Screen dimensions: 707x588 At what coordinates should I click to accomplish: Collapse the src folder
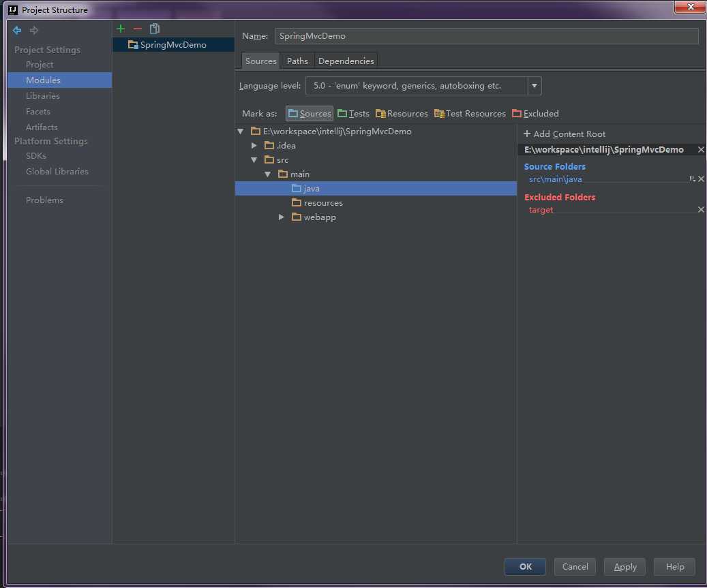(x=254, y=160)
